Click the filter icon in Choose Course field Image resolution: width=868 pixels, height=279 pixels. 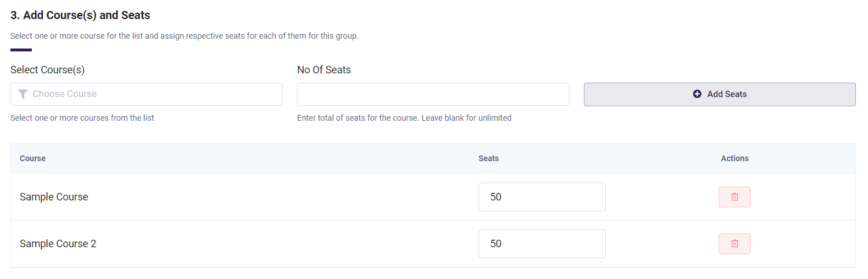click(x=23, y=94)
